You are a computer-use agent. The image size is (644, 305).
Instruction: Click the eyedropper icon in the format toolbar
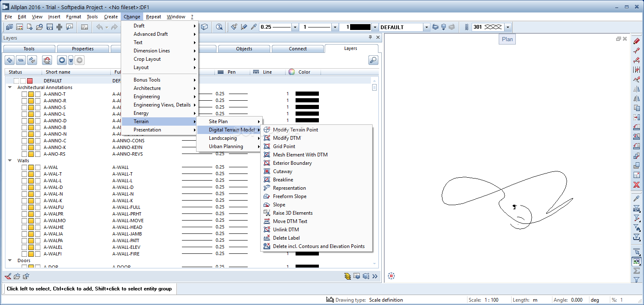pyautogui.click(x=254, y=27)
